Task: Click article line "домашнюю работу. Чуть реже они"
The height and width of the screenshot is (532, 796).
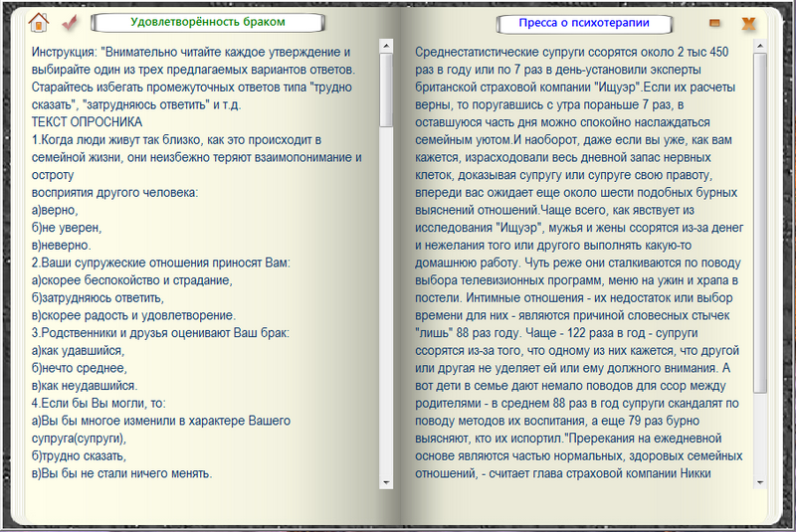Action: (x=578, y=263)
